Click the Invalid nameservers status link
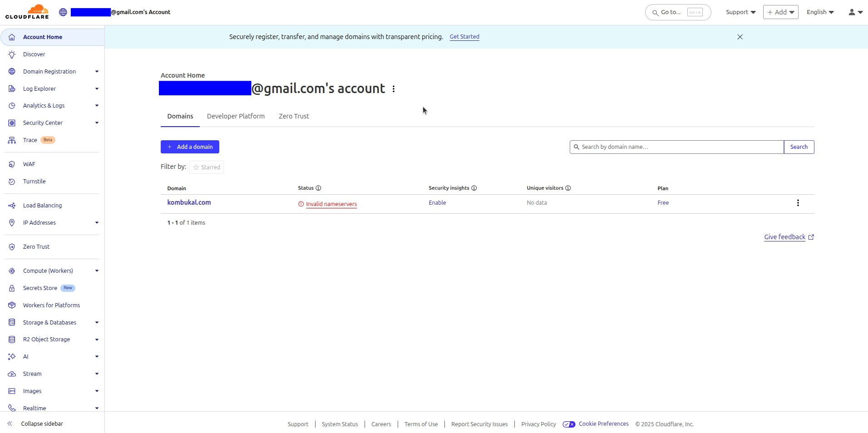The height and width of the screenshot is (433, 868). (331, 204)
